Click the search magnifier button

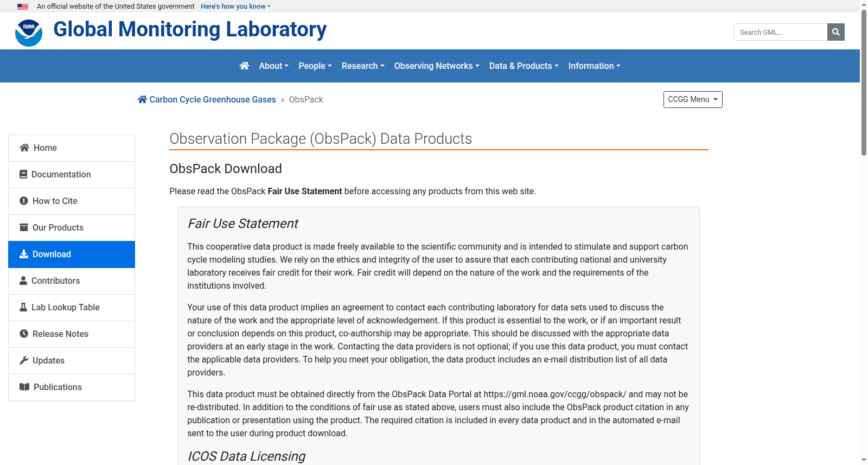835,32
